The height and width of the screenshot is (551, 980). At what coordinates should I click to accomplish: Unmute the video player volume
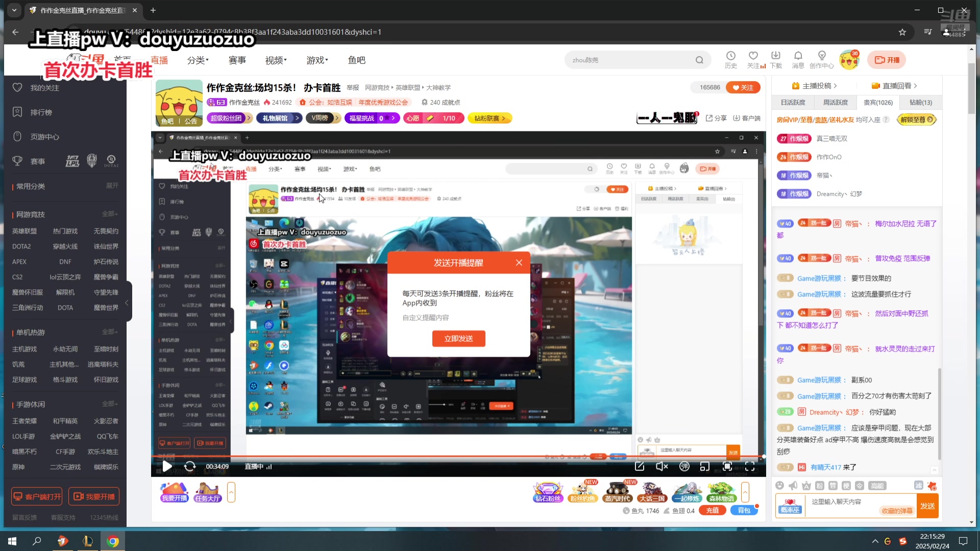(x=662, y=466)
